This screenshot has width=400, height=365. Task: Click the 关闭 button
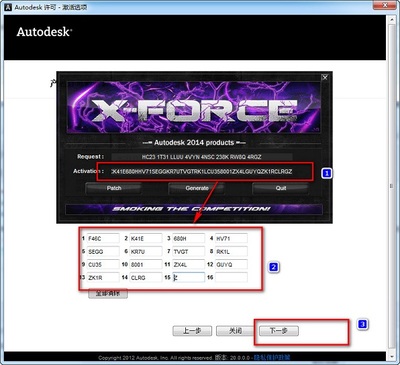coord(235,331)
